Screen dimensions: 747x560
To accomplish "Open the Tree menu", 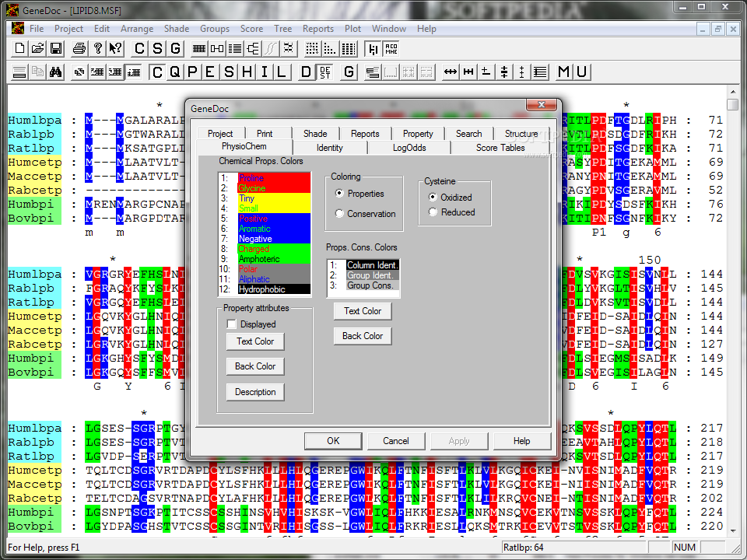I will pyautogui.click(x=282, y=29).
